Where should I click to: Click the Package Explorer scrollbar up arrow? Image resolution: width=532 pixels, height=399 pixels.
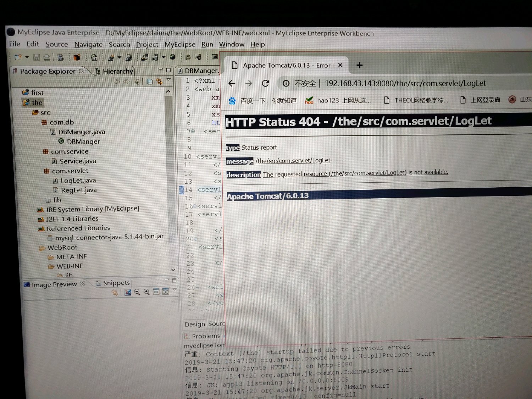[168, 92]
